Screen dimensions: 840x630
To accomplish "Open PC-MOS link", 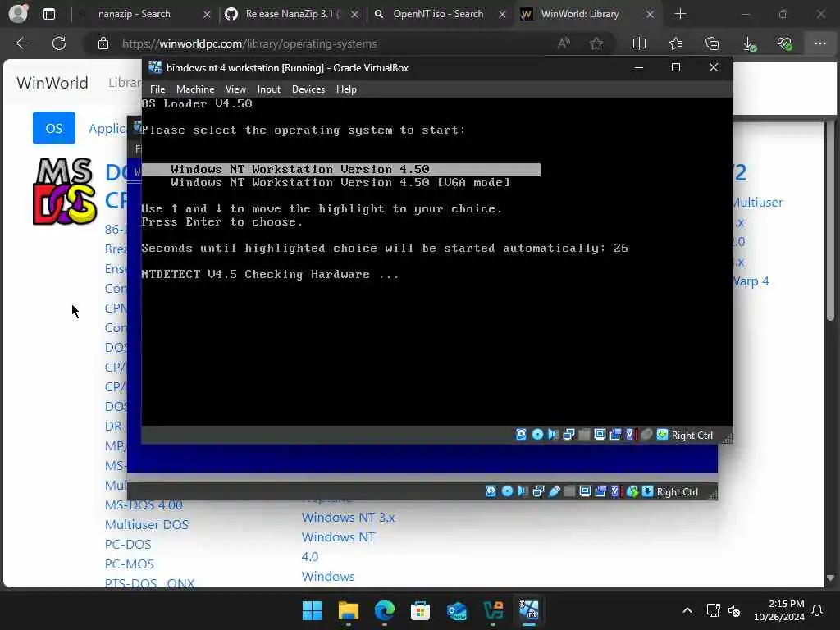I will 129,564.
